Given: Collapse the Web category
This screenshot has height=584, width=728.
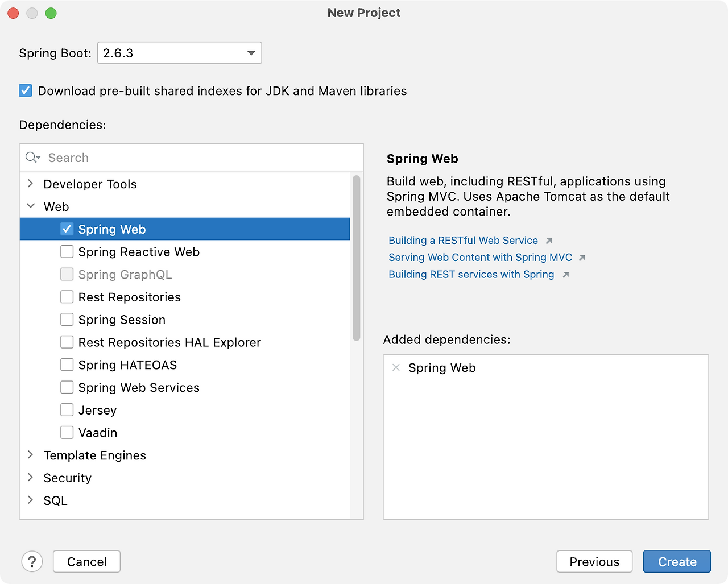Looking at the screenshot, I should pyautogui.click(x=30, y=206).
